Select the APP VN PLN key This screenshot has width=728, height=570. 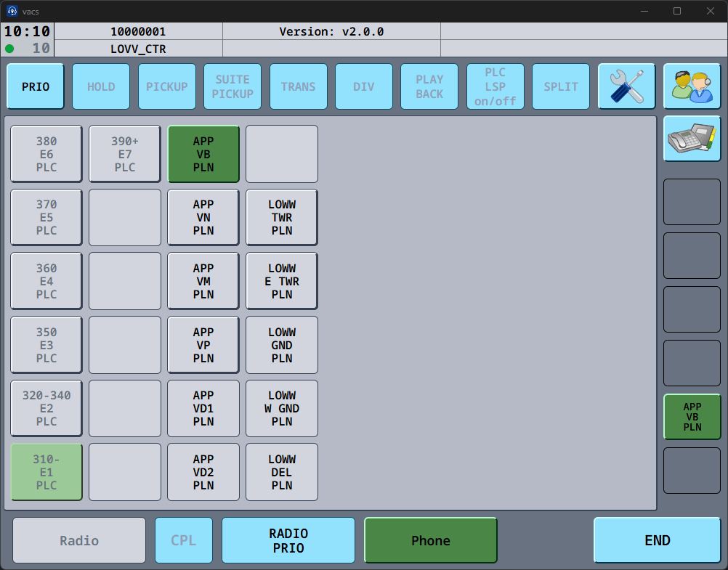[203, 218]
